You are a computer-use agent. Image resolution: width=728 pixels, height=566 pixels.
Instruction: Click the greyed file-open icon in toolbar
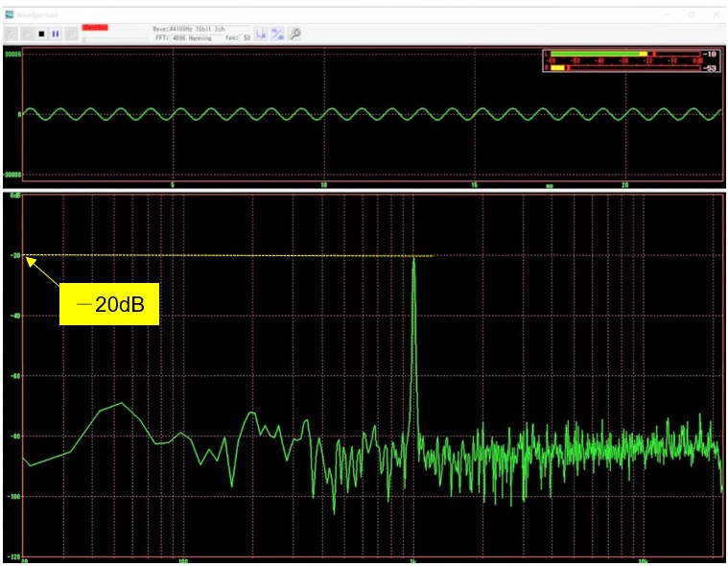[12, 34]
